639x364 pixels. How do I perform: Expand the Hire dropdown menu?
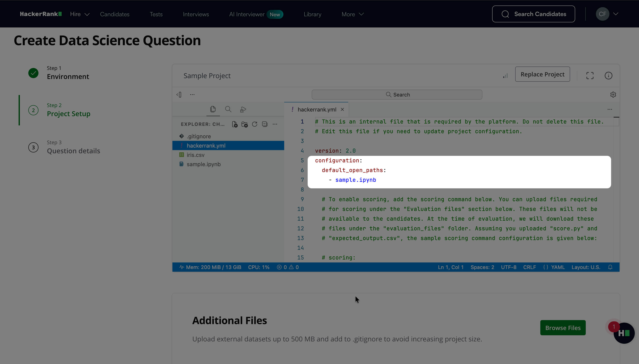pos(80,14)
